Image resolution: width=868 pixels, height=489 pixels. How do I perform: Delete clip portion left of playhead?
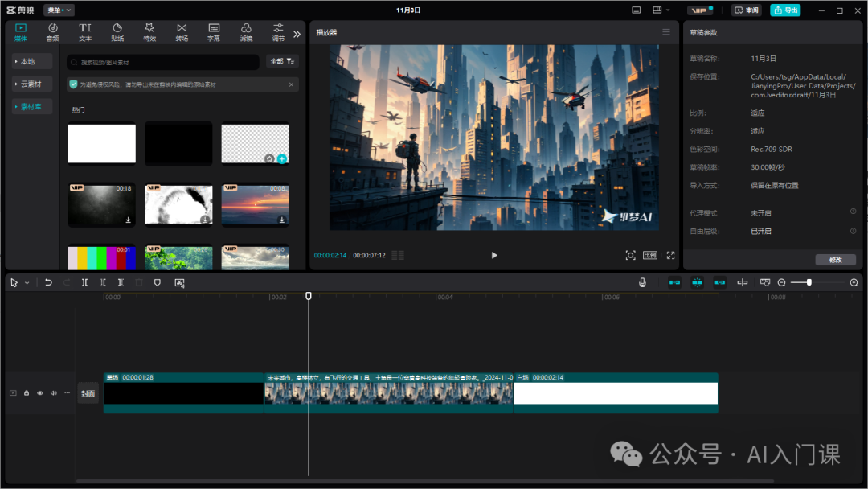click(x=102, y=282)
